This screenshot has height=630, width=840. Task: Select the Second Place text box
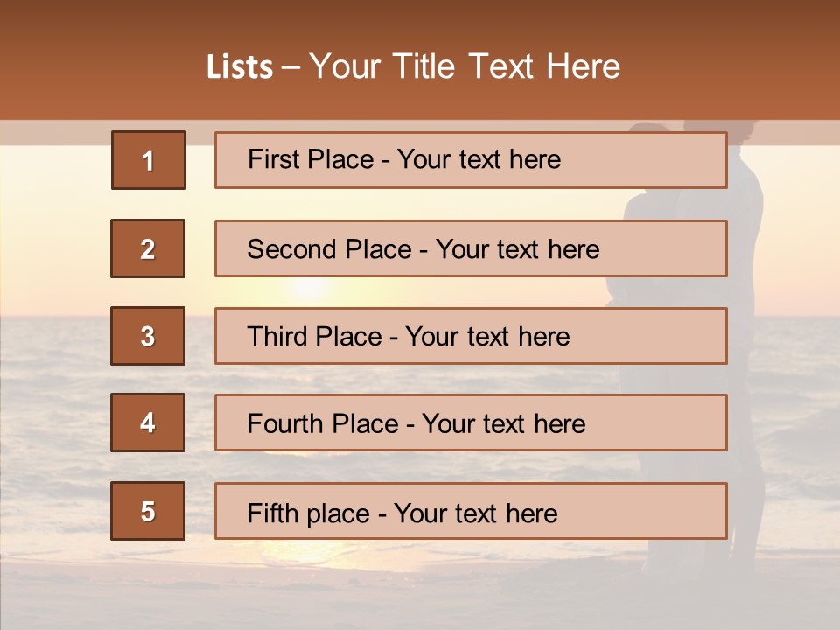click(471, 248)
